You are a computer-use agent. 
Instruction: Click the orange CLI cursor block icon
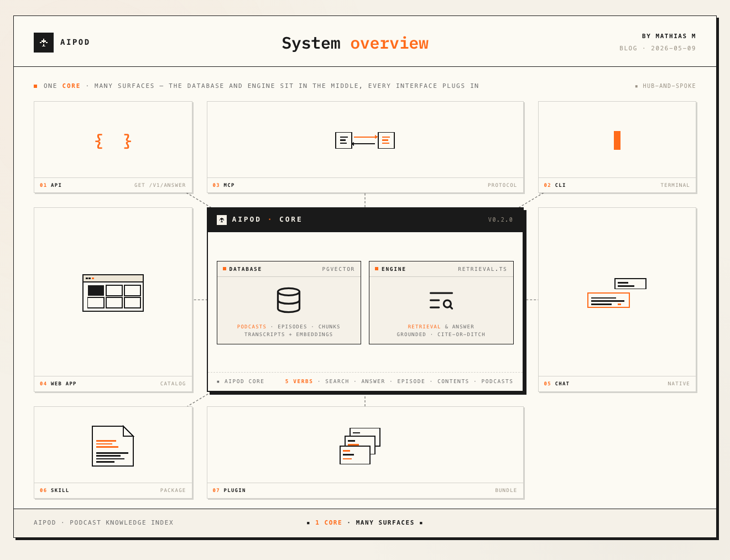click(617, 140)
